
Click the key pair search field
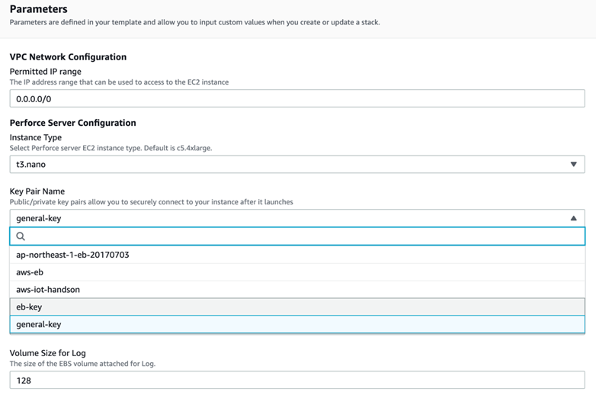point(297,236)
